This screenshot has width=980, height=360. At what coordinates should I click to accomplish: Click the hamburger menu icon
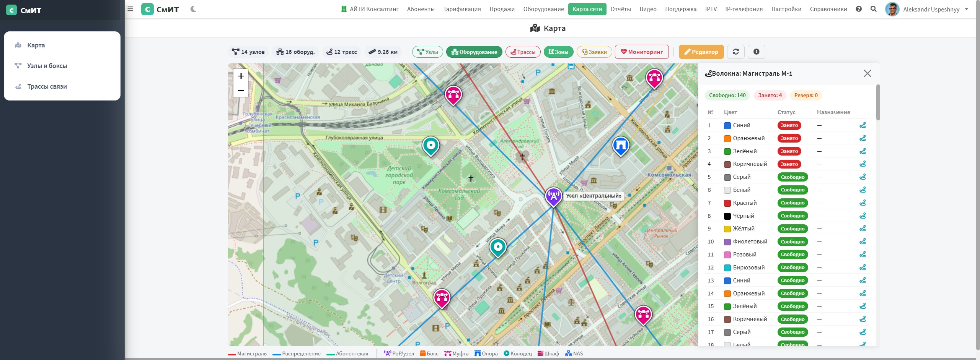(130, 9)
